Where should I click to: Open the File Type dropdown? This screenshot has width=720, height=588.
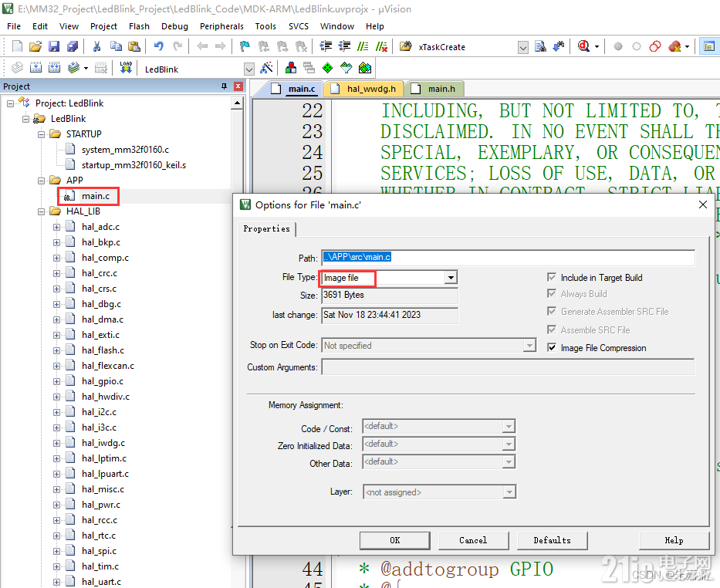[451, 277]
